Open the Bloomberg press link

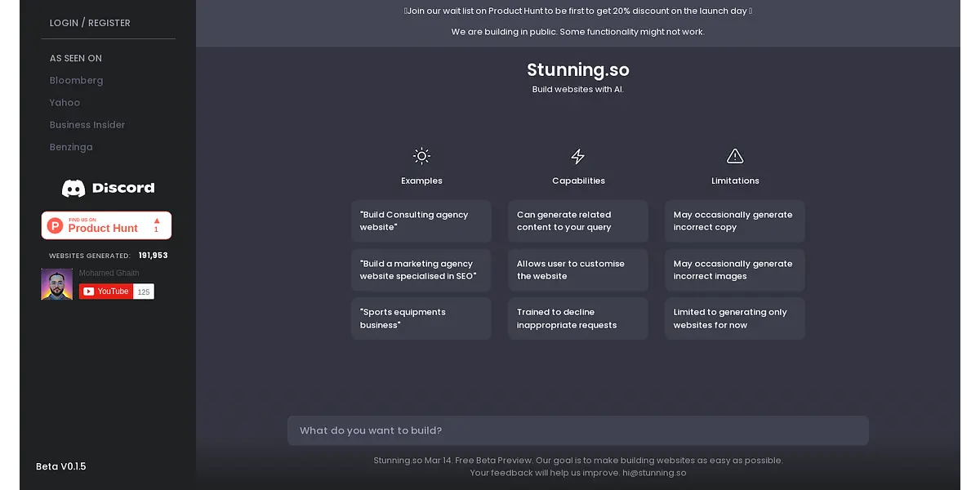(76, 80)
